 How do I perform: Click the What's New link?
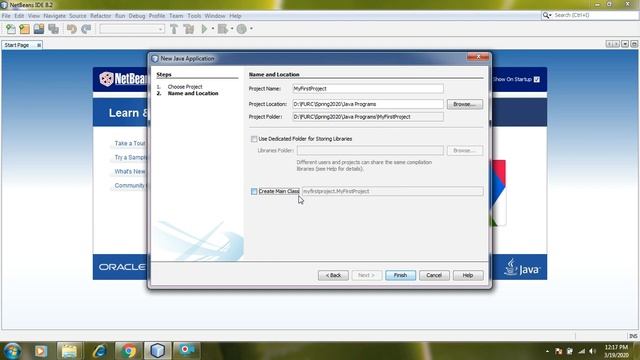coord(130,171)
